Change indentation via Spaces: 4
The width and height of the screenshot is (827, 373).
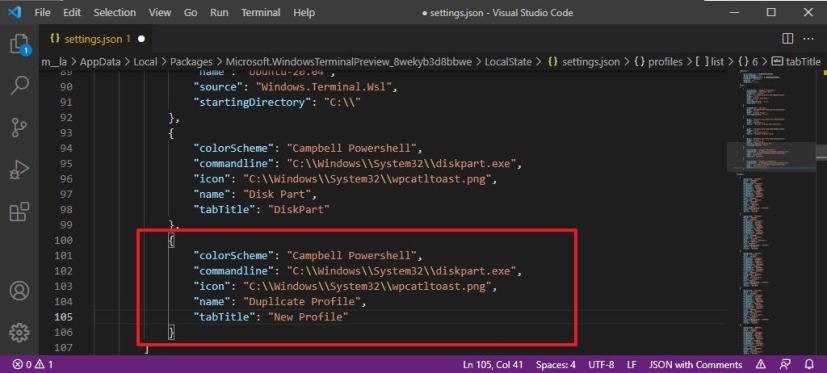coord(555,364)
